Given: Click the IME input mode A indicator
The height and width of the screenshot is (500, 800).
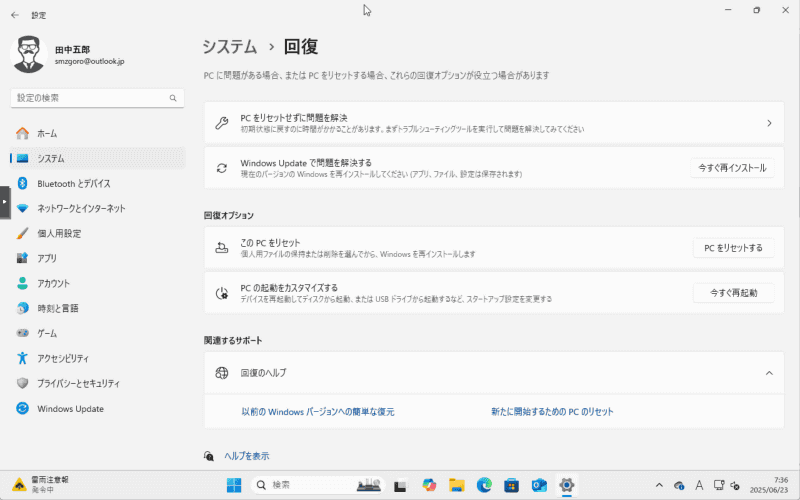Looking at the screenshot, I should (x=699, y=485).
